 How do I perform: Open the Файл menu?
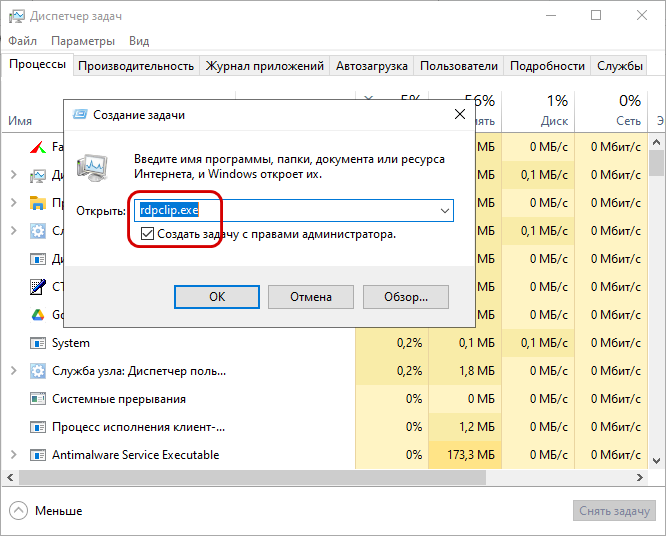pyautogui.click(x=23, y=41)
